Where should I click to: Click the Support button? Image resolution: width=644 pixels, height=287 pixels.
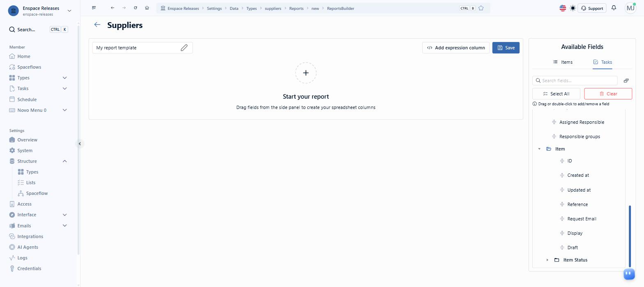pos(592,8)
